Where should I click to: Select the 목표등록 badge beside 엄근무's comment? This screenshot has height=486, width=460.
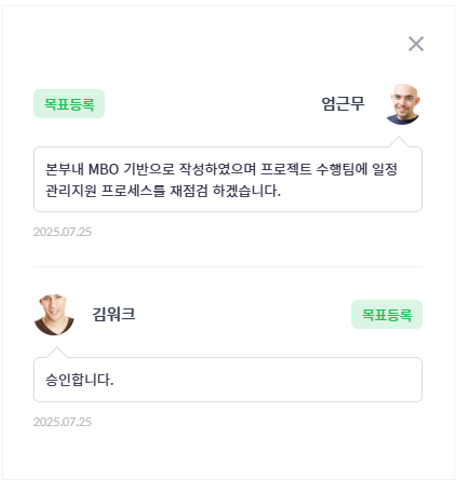tap(69, 104)
